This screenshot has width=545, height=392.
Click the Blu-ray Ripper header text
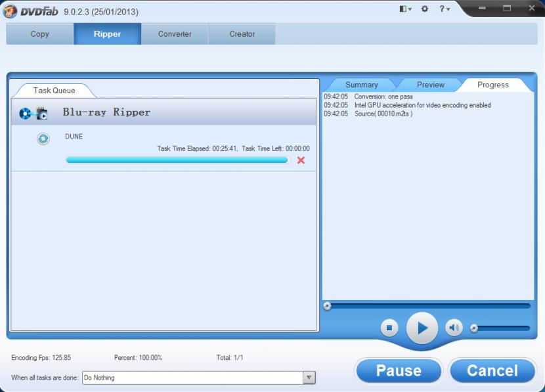(106, 112)
